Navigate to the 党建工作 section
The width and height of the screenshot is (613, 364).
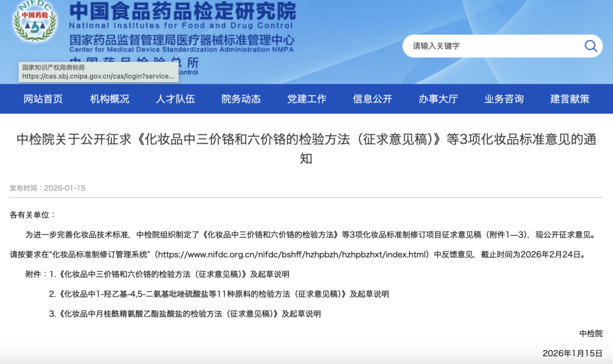pyautogui.click(x=306, y=99)
